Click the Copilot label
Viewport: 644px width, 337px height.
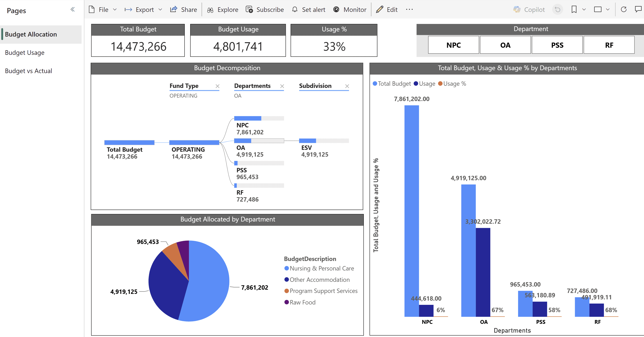[534, 10]
